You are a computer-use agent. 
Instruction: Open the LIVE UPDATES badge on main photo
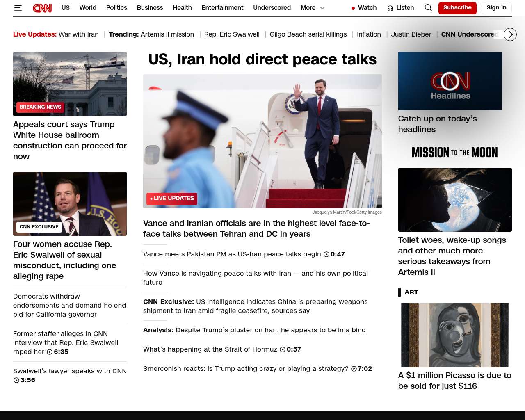(172, 199)
